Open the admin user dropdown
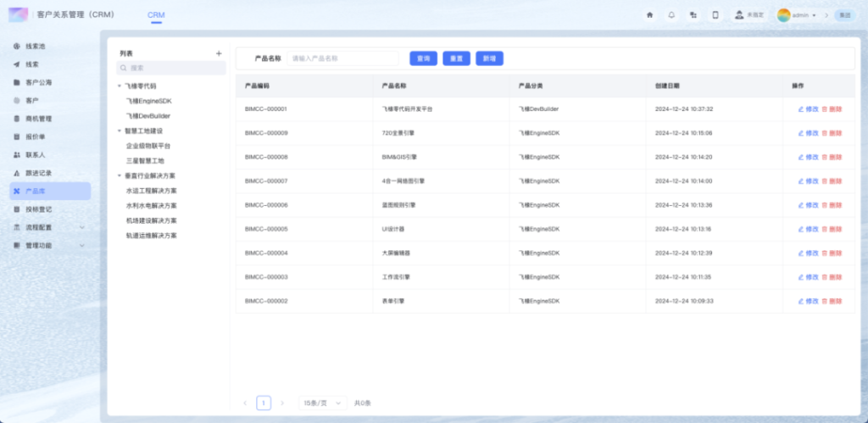Viewport: 868px width, 423px height. click(x=798, y=15)
